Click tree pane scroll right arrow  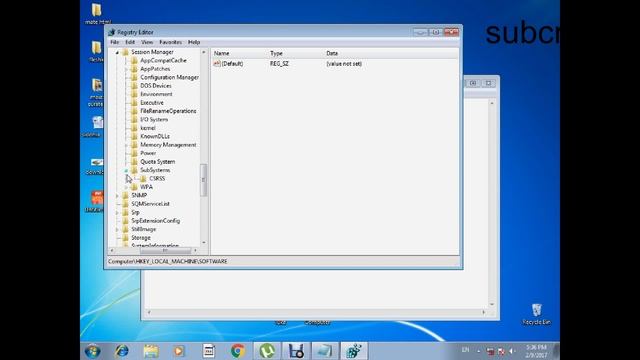(x=196, y=250)
